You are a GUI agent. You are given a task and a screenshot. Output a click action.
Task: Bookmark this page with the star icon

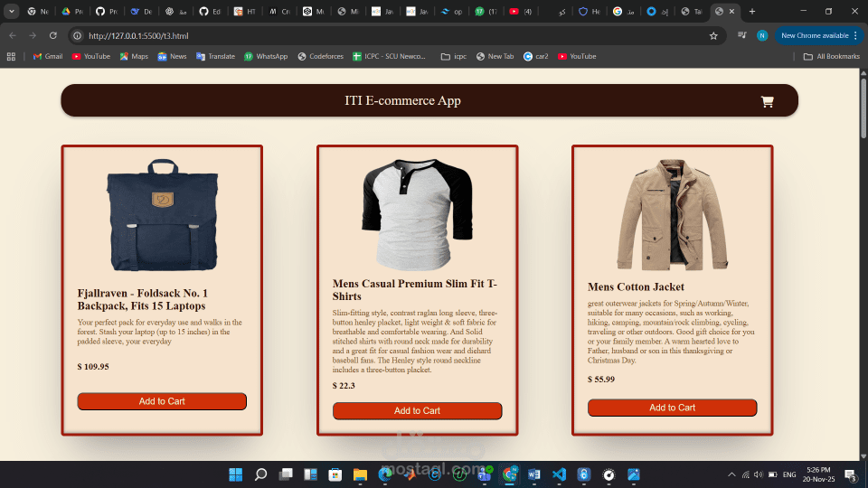click(x=713, y=35)
